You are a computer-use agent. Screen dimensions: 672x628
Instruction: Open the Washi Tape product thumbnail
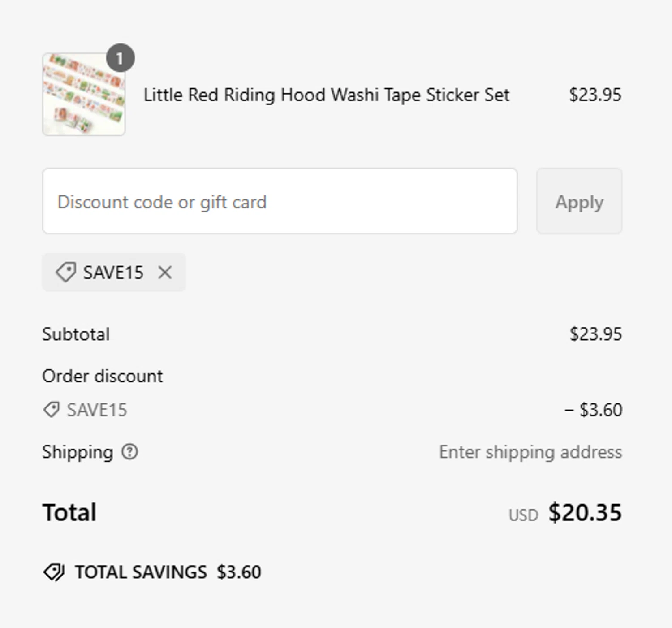click(x=84, y=95)
